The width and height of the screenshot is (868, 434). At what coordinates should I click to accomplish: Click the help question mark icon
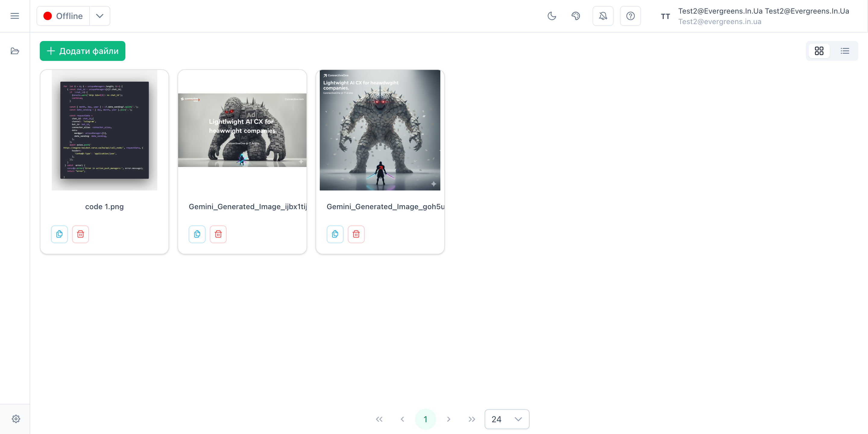point(630,16)
